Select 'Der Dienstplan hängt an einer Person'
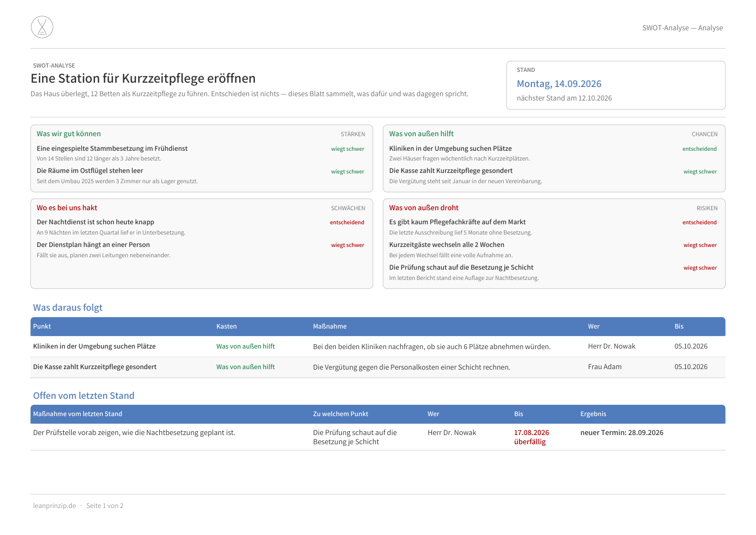The image size is (756, 535). point(93,245)
